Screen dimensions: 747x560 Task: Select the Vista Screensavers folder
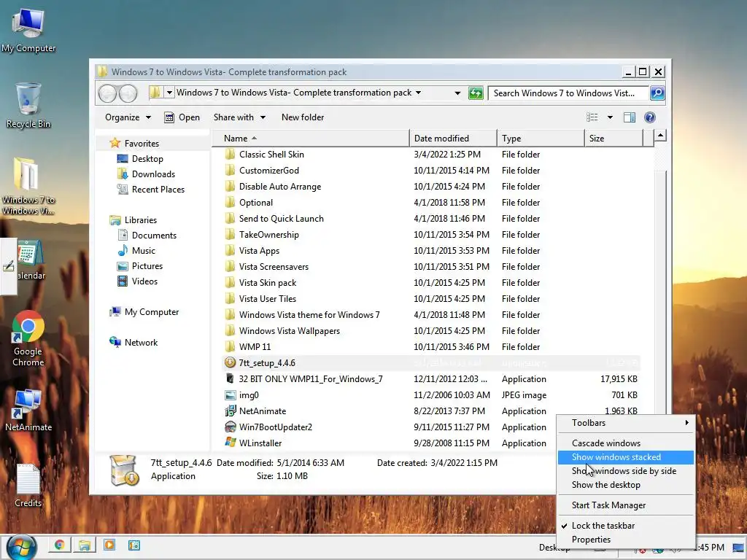[274, 267]
